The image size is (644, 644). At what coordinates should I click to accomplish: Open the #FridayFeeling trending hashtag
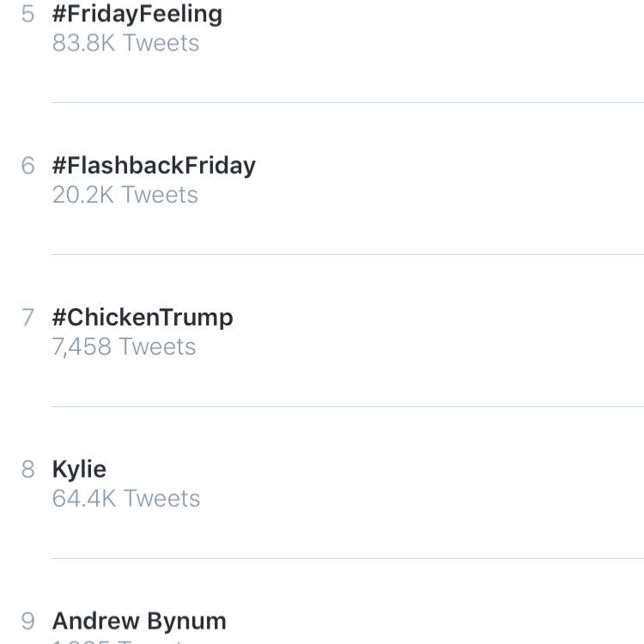pos(137,15)
